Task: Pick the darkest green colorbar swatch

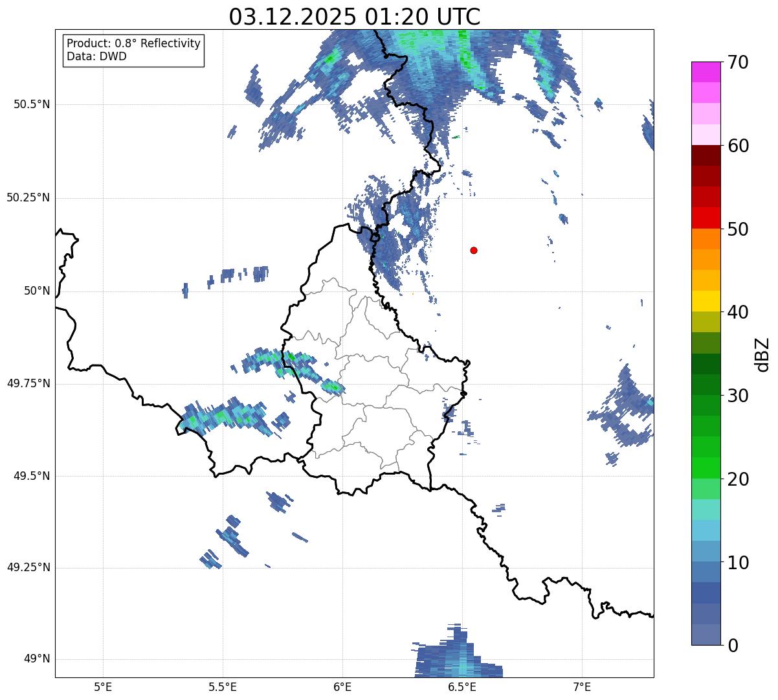Action: pos(706,364)
